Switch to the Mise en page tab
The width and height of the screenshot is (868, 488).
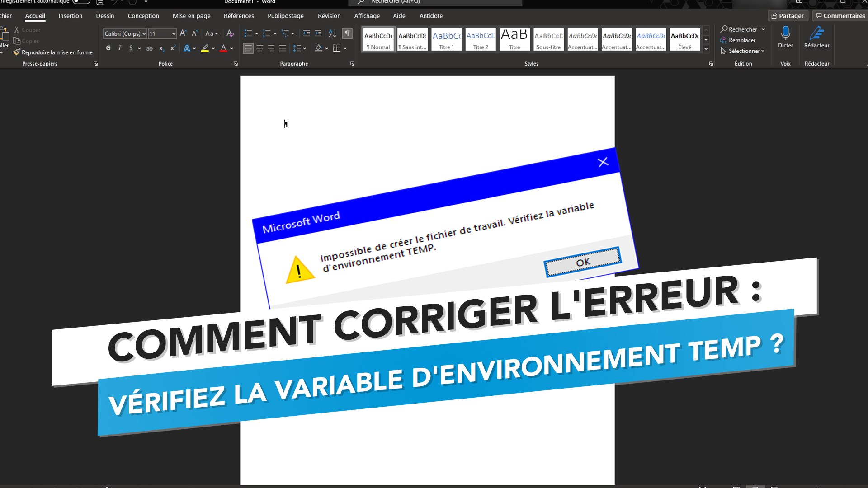click(x=191, y=16)
